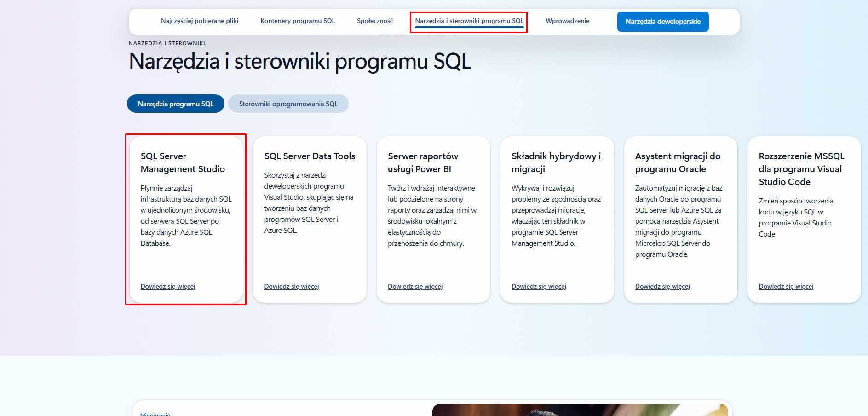The width and height of the screenshot is (868, 416).
Task: Open the Najczęściej pobierane pliki tab
Action: click(200, 21)
